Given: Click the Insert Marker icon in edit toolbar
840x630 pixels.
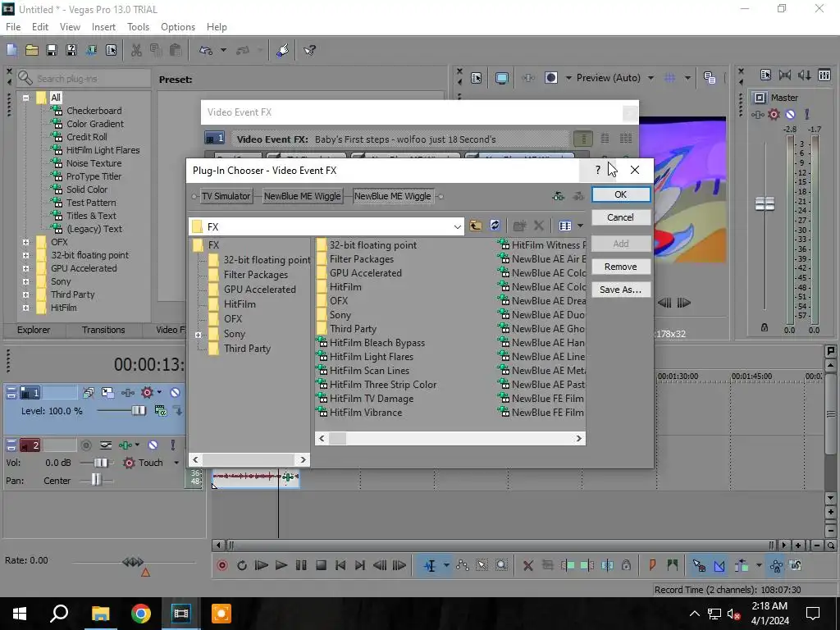Looking at the screenshot, I should click(x=652, y=565).
